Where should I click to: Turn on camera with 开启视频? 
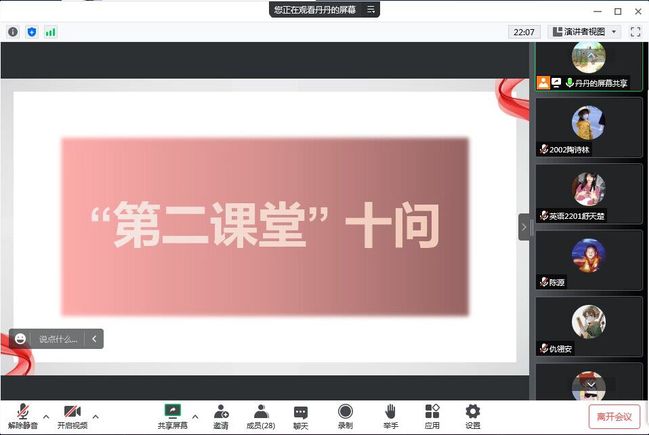point(72,415)
